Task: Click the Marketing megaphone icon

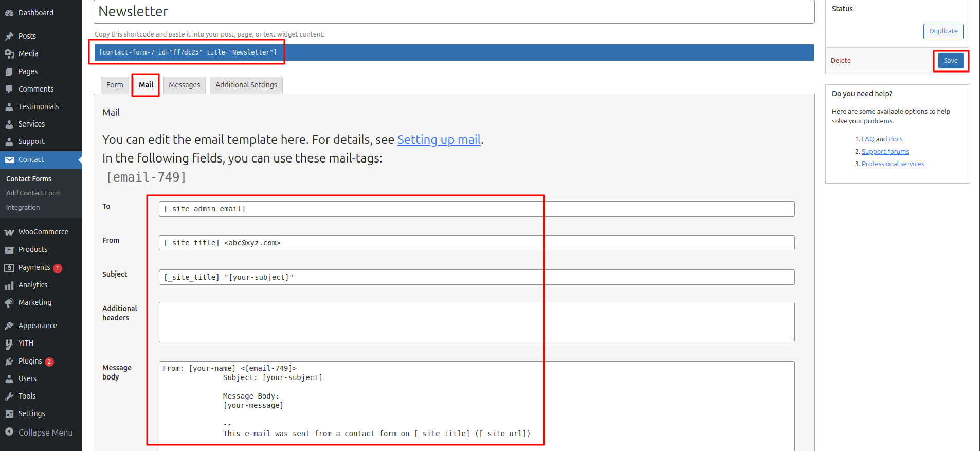Action: coord(9,302)
